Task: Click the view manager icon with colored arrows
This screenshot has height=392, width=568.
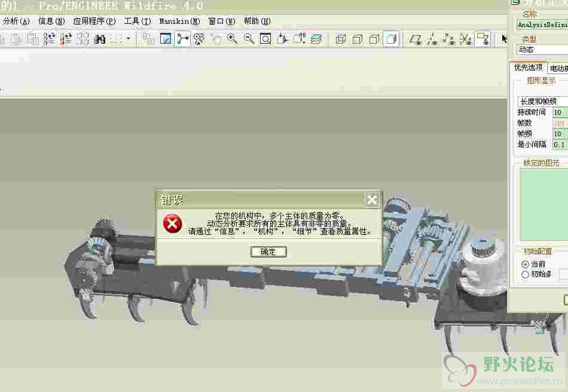Action: 50,39
